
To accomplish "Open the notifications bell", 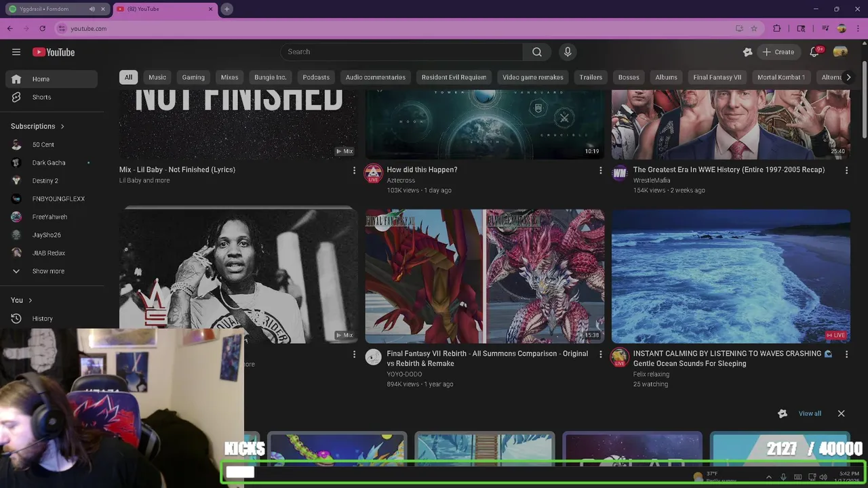I will (814, 52).
